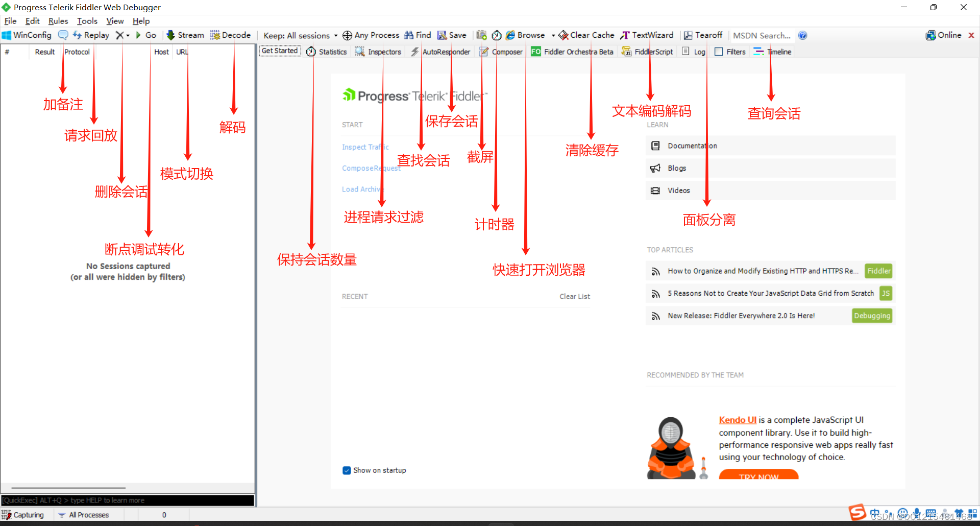Click the Go resume button
Image resolution: width=980 pixels, height=526 pixels.
146,35
